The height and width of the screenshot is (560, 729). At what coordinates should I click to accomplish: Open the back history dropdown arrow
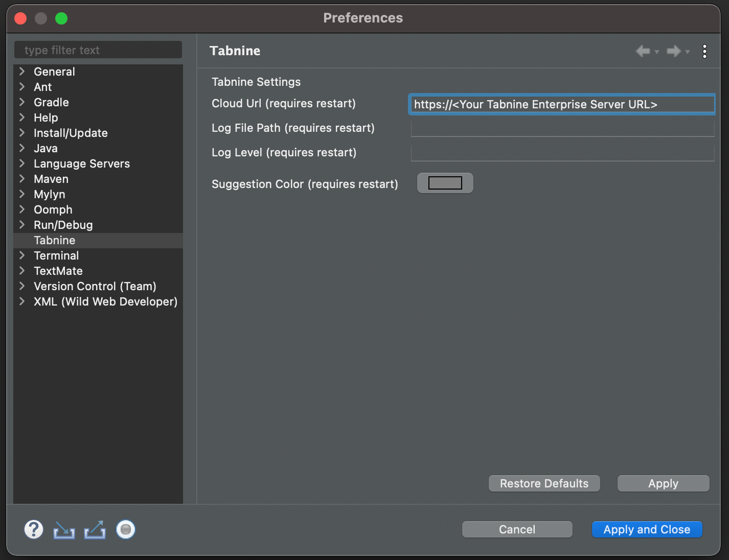point(657,52)
